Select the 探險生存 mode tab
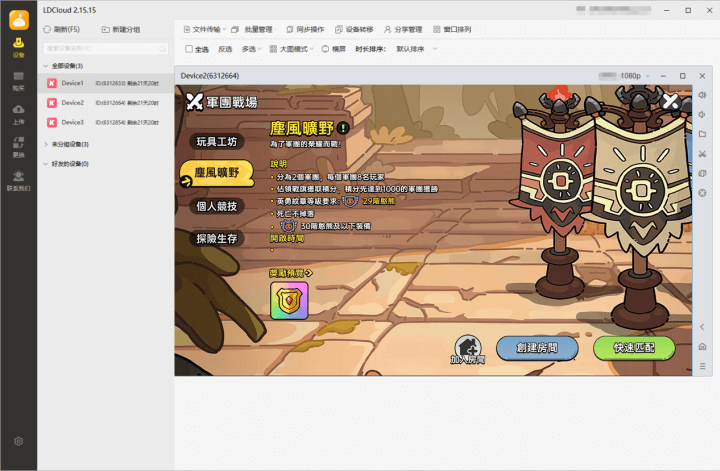The image size is (720, 471). coord(216,239)
